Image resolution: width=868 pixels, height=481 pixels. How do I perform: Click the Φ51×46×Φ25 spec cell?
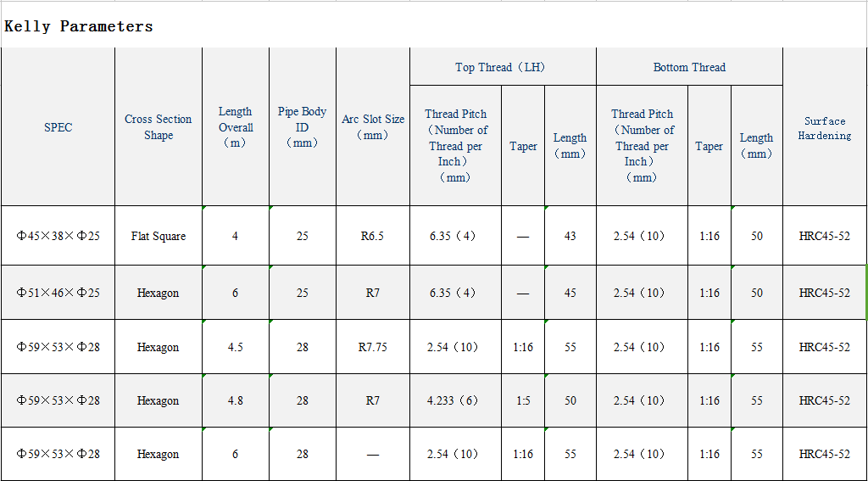(x=58, y=293)
